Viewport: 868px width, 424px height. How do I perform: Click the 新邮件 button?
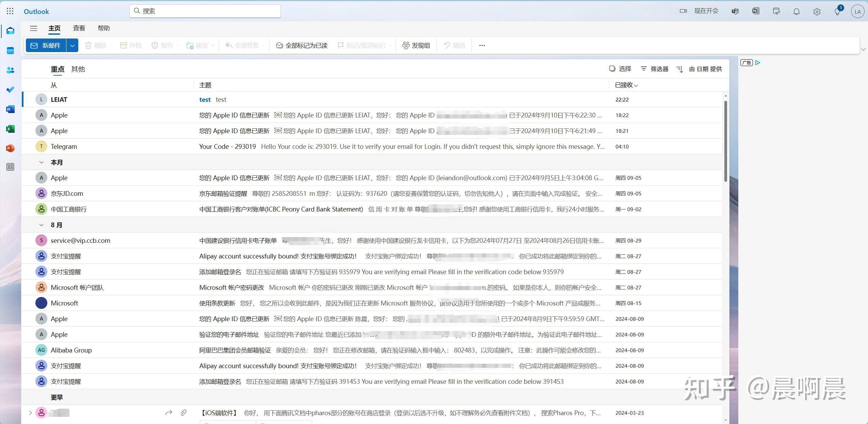[46, 45]
